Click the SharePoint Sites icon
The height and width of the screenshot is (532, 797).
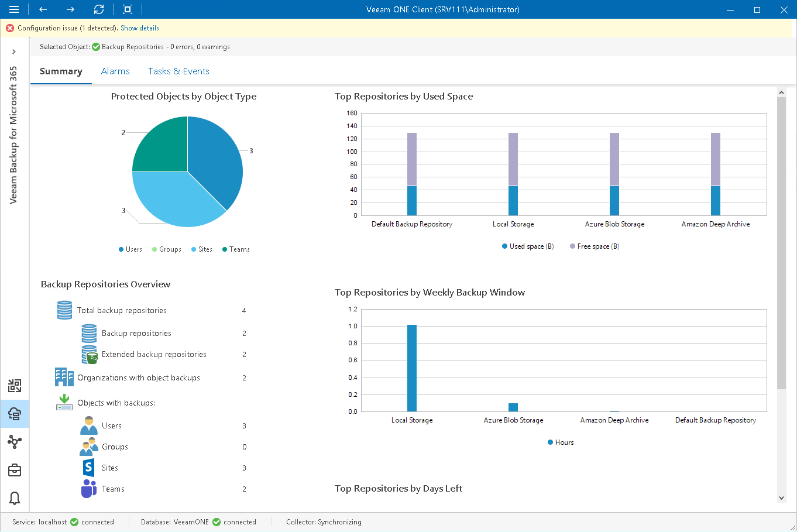(x=88, y=468)
